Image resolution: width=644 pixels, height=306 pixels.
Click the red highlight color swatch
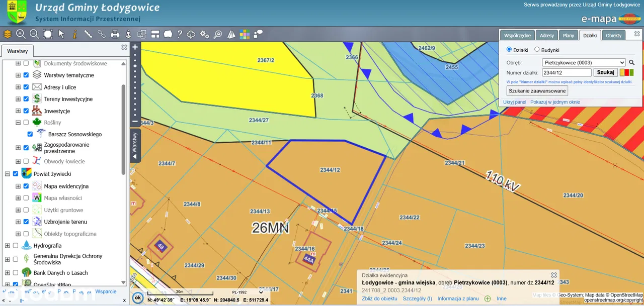coord(627,73)
